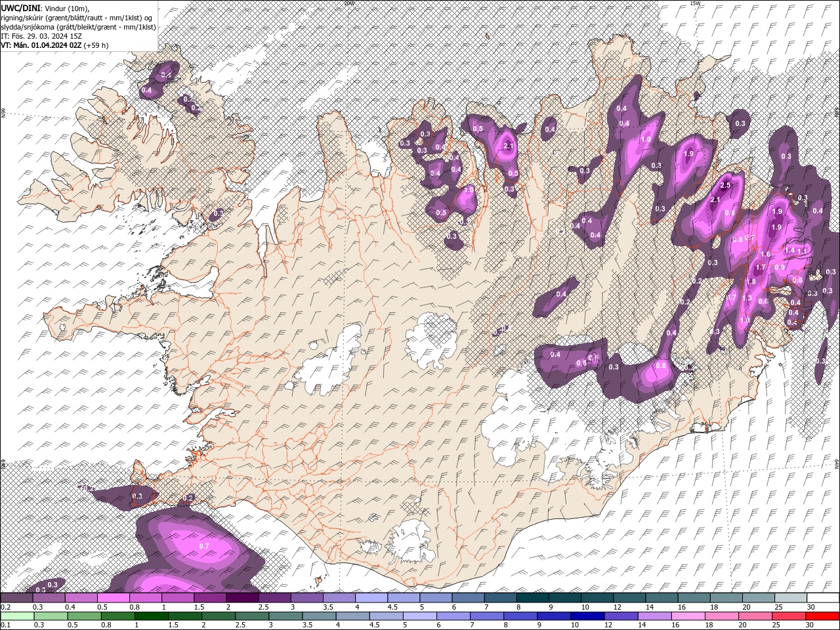Click the rain-scale swatch between 2.5 and 3
The width and height of the screenshot is (840, 630).
252,616
